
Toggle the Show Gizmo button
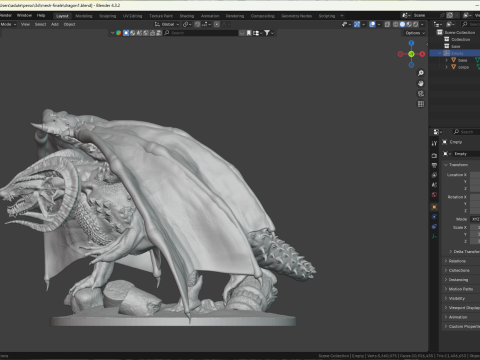pyautogui.click(x=357, y=24)
